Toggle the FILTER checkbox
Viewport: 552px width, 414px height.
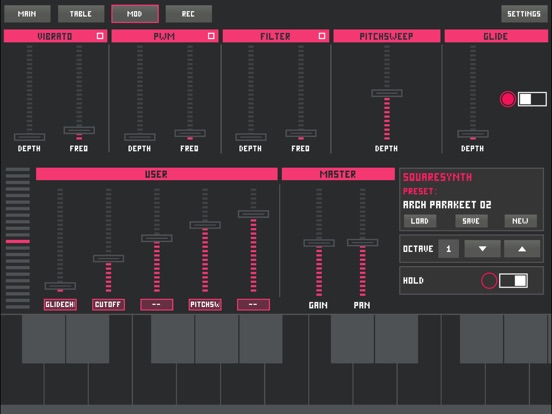click(x=322, y=36)
